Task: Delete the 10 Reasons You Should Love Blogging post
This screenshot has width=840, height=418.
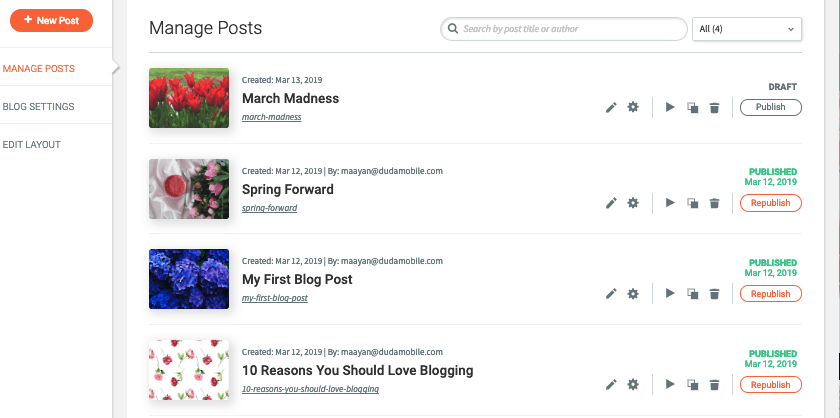Action: (714, 384)
